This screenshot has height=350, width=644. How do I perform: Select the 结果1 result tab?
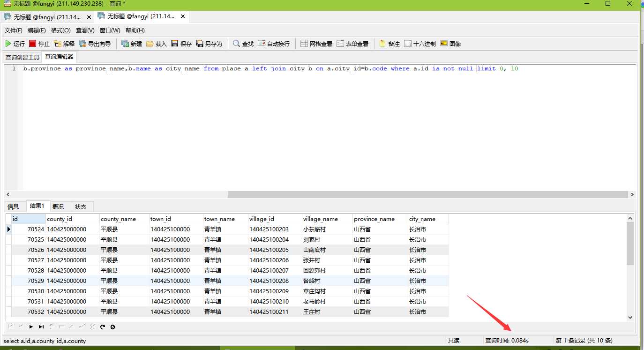pos(37,206)
